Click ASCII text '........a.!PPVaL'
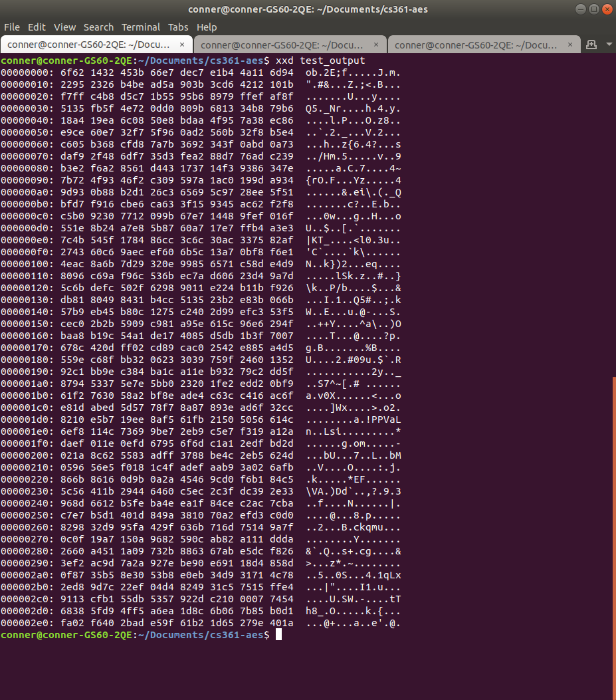The height and width of the screenshot is (700, 616). (x=353, y=419)
